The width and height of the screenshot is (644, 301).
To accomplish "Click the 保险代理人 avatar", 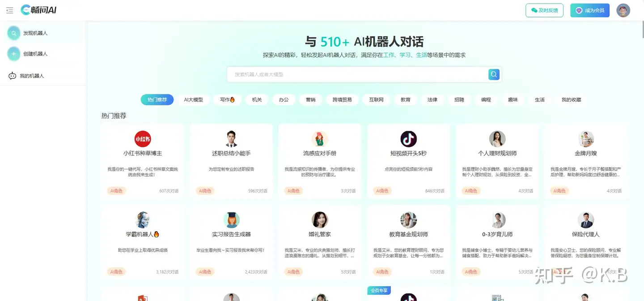I will pos(586,220).
